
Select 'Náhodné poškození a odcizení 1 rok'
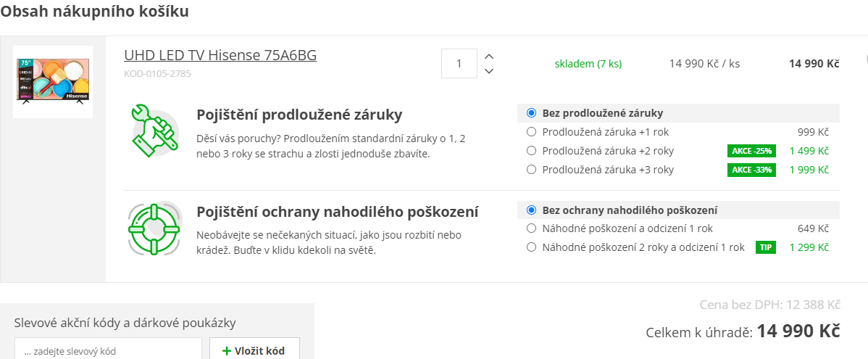(x=532, y=228)
